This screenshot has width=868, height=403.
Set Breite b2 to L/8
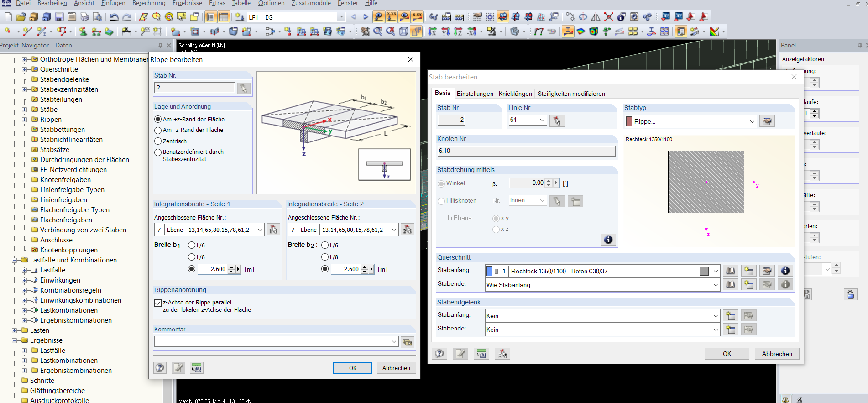pyautogui.click(x=325, y=257)
